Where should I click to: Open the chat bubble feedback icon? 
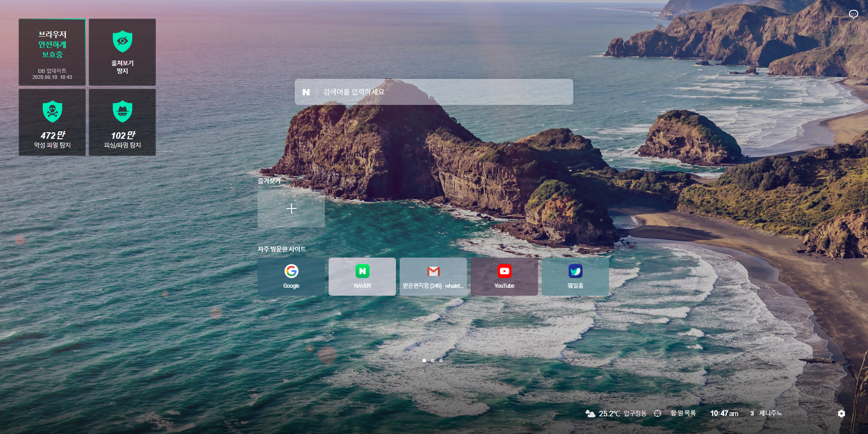853,14
